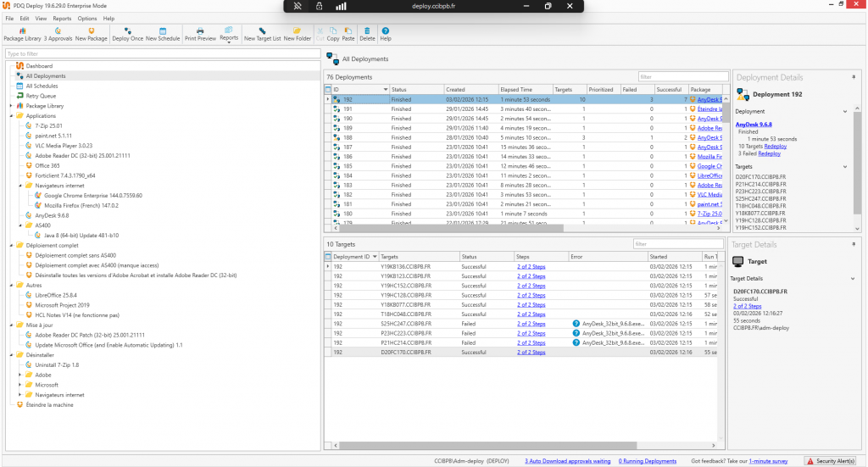
Task: Click the AnyDesk 9.6.8 link in Deployment Details
Action: 754,125
